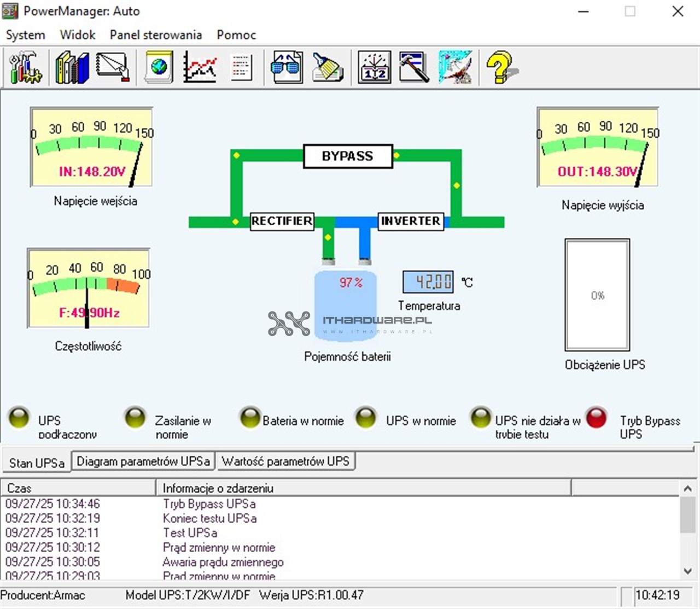The height and width of the screenshot is (609, 700).
Task: Open the stacked books toolbar icon
Action: click(x=72, y=67)
